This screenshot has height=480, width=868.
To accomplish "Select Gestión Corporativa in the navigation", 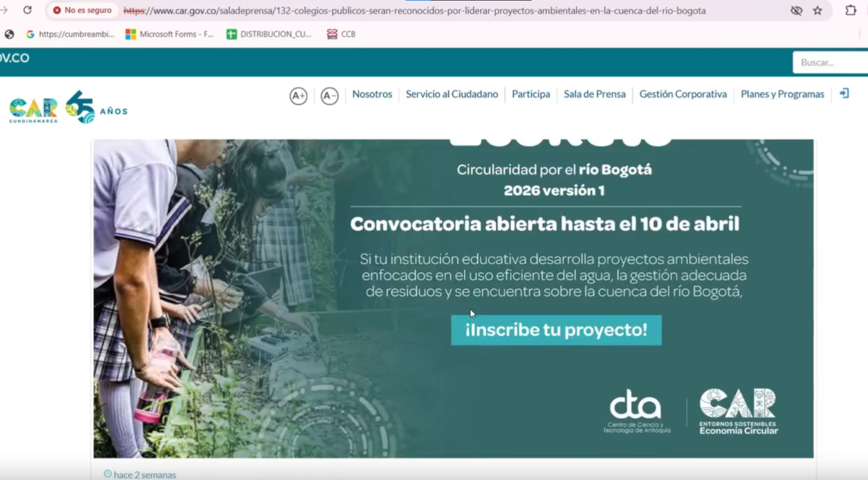I will click(x=684, y=94).
